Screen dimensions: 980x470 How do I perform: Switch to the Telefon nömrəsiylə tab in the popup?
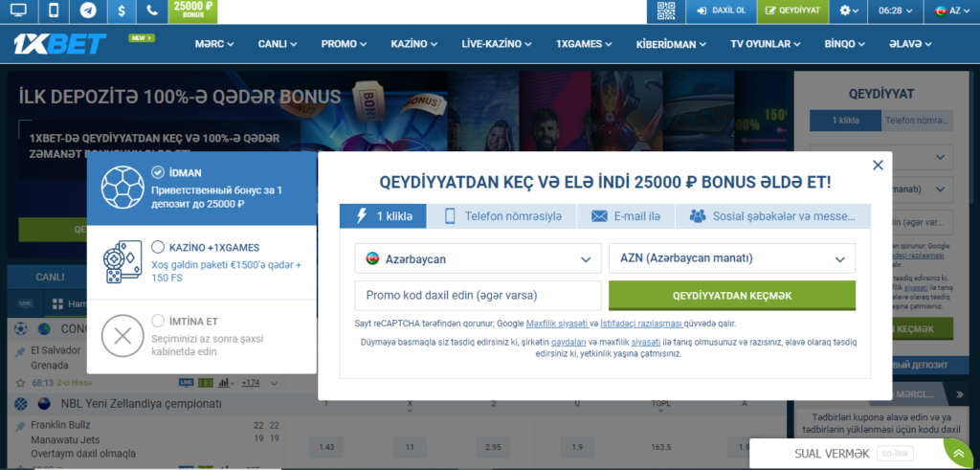(x=501, y=216)
